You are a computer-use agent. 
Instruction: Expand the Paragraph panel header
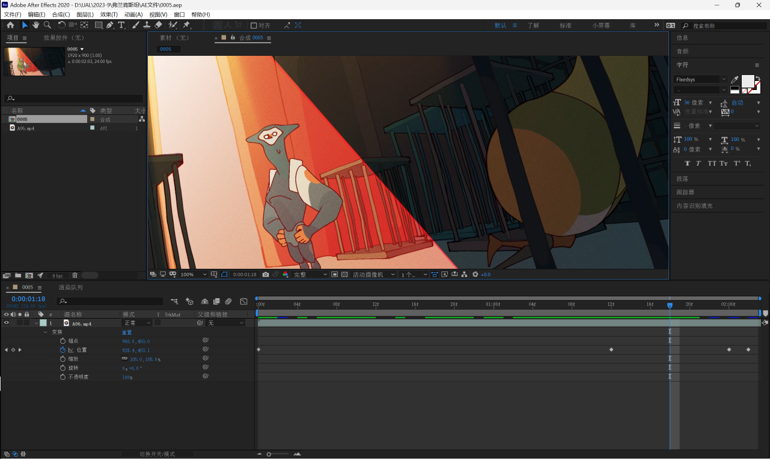click(x=682, y=179)
